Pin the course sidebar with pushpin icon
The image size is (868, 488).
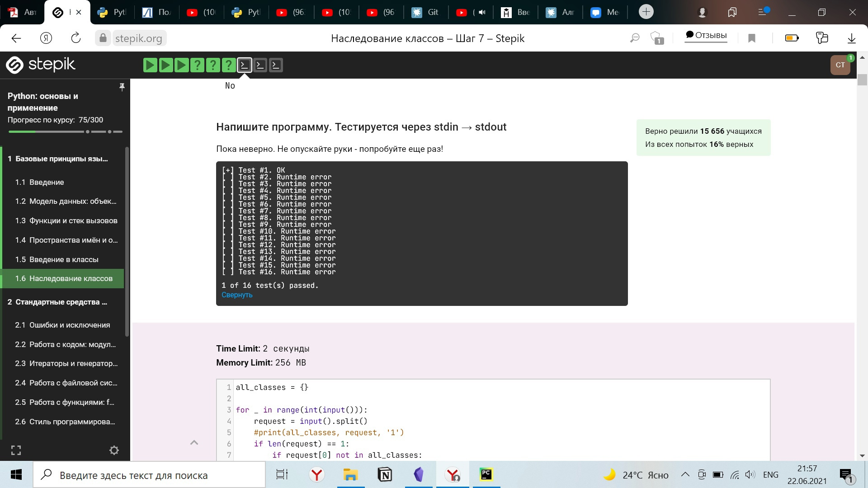pos(122,87)
